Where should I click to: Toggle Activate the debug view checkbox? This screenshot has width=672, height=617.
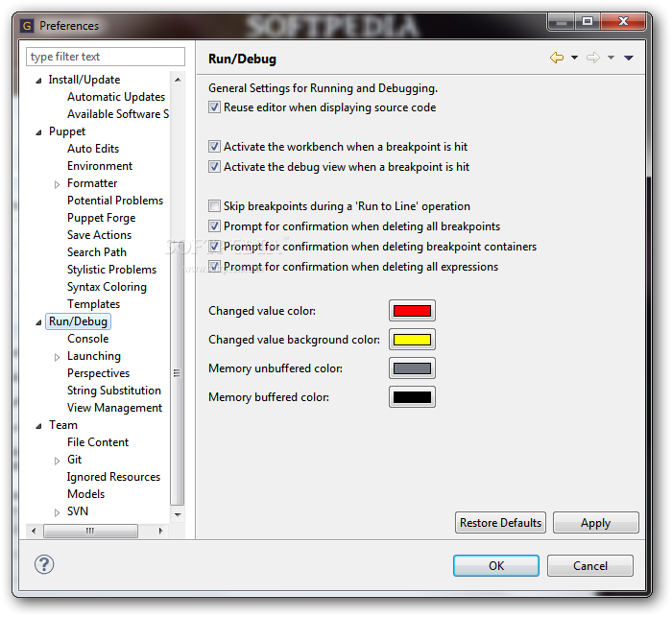[x=214, y=167]
